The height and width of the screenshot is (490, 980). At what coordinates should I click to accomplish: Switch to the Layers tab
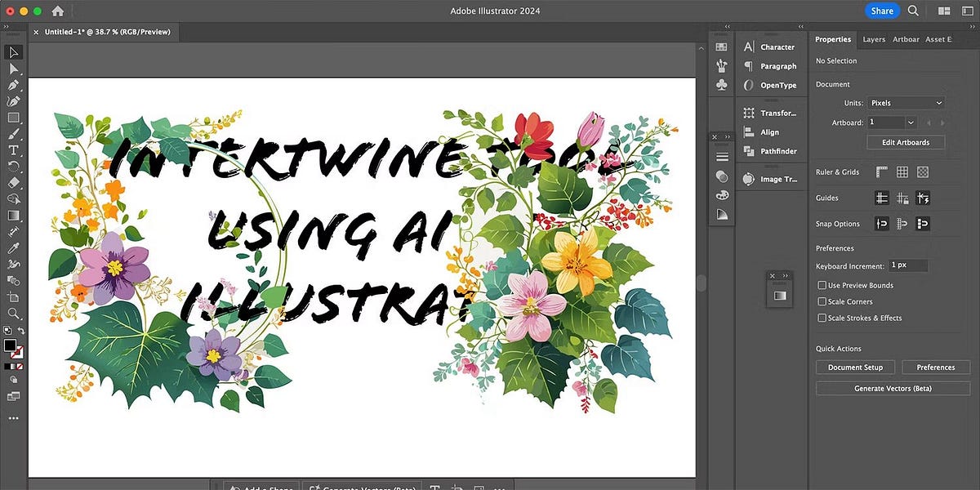pos(873,39)
